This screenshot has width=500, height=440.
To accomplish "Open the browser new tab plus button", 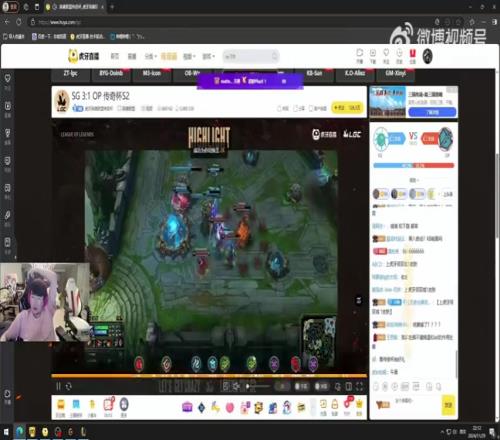I will (x=112, y=7).
